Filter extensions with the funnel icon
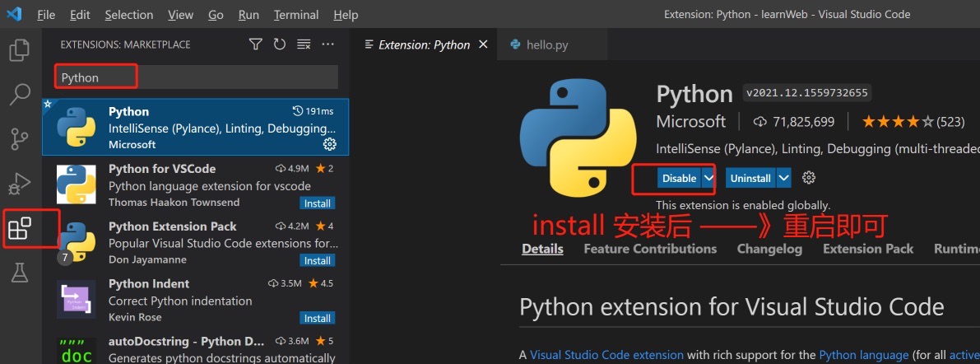Viewport: 980px width, 364px height. (x=255, y=44)
